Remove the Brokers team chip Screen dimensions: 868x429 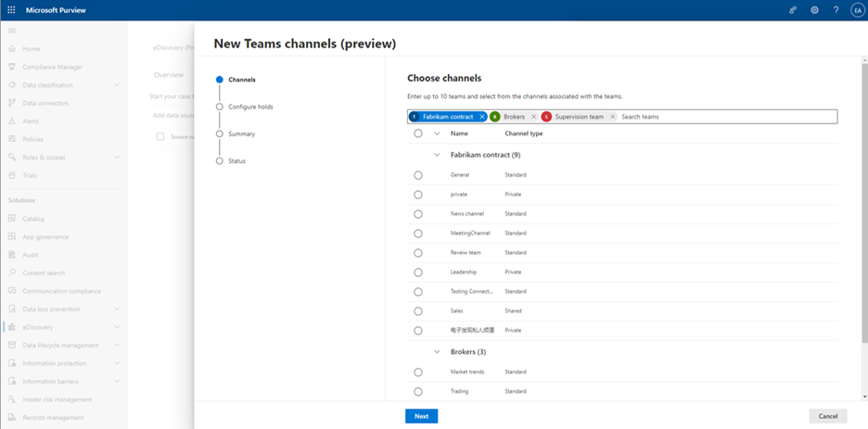[533, 117]
